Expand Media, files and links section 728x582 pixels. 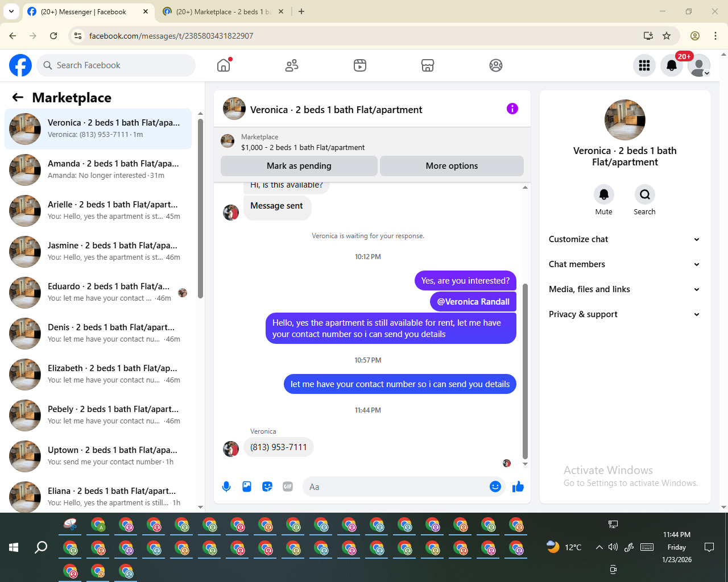624,289
